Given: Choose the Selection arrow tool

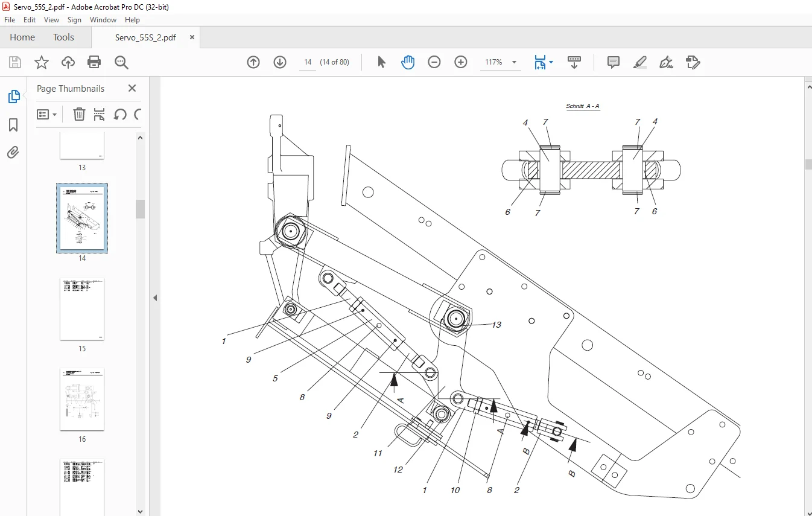Looking at the screenshot, I should (x=381, y=62).
